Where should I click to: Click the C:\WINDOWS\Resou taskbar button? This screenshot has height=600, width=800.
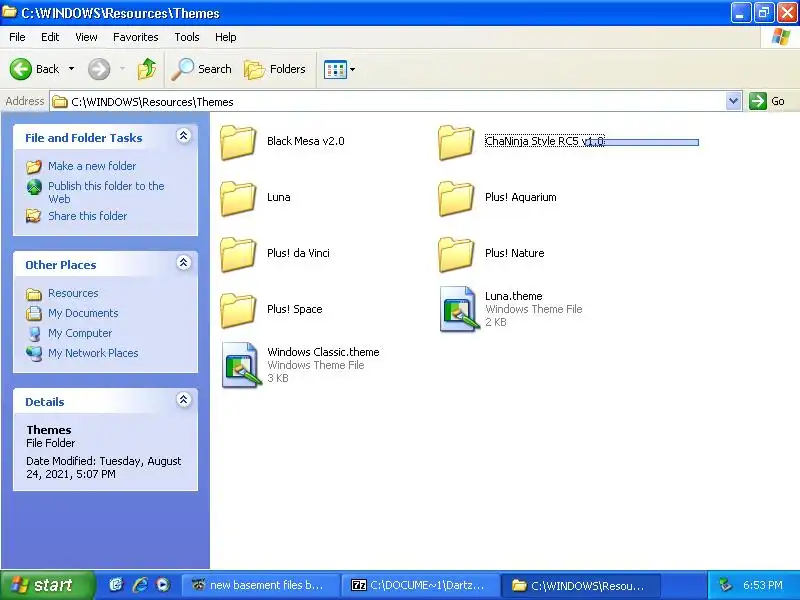coord(581,585)
